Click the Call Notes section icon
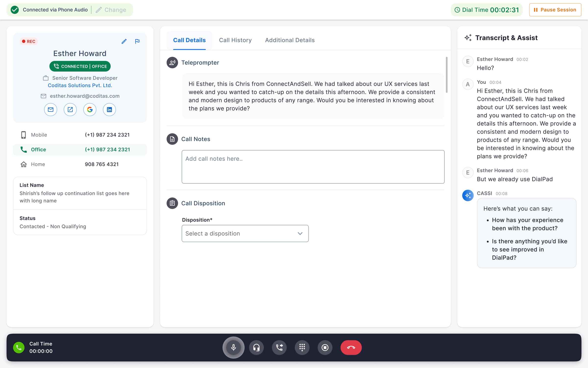Image resolution: width=588 pixels, height=368 pixels. click(x=172, y=139)
